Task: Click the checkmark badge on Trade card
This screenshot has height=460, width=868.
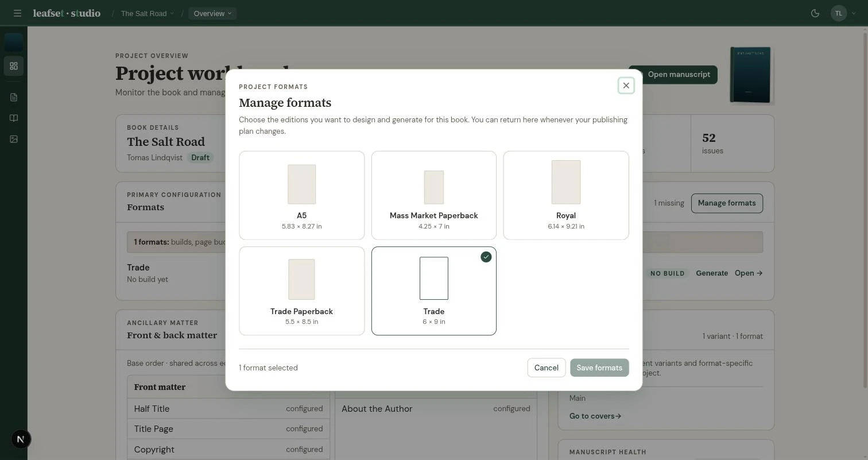Action: pos(486,257)
